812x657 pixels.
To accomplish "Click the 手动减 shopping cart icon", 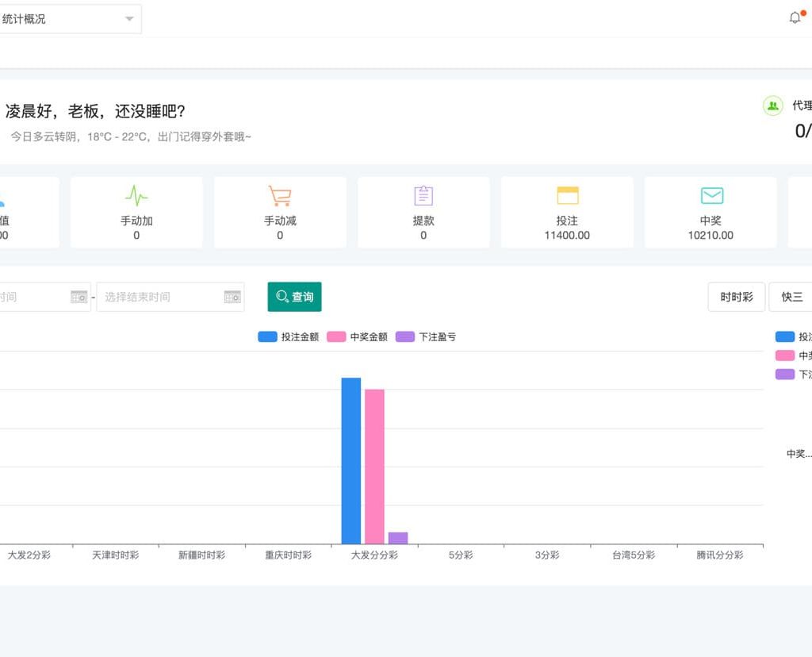I will tap(280, 195).
